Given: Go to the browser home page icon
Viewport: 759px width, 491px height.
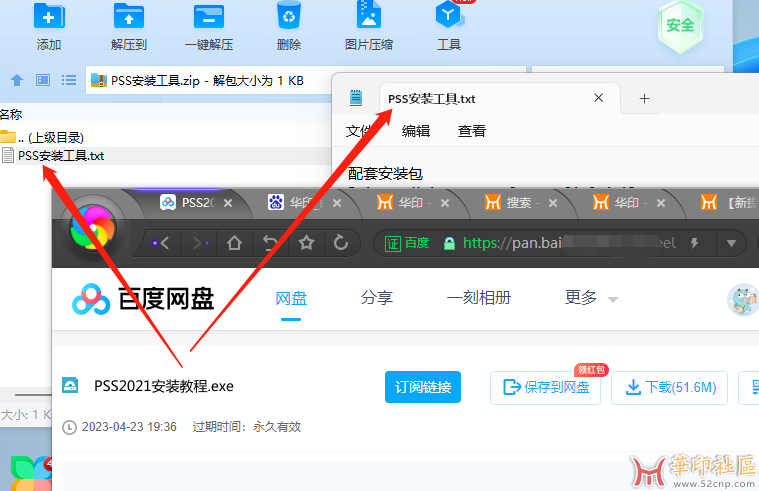Looking at the screenshot, I should pos(234,243).
